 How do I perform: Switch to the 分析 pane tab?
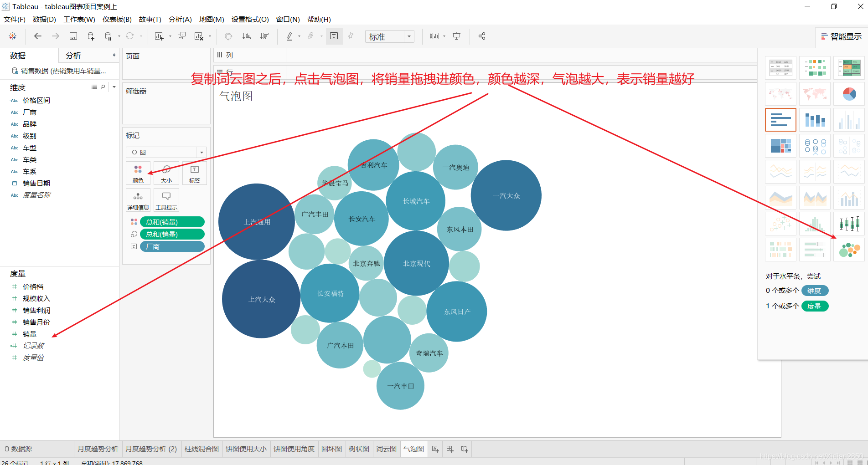[x=73, y=56]
